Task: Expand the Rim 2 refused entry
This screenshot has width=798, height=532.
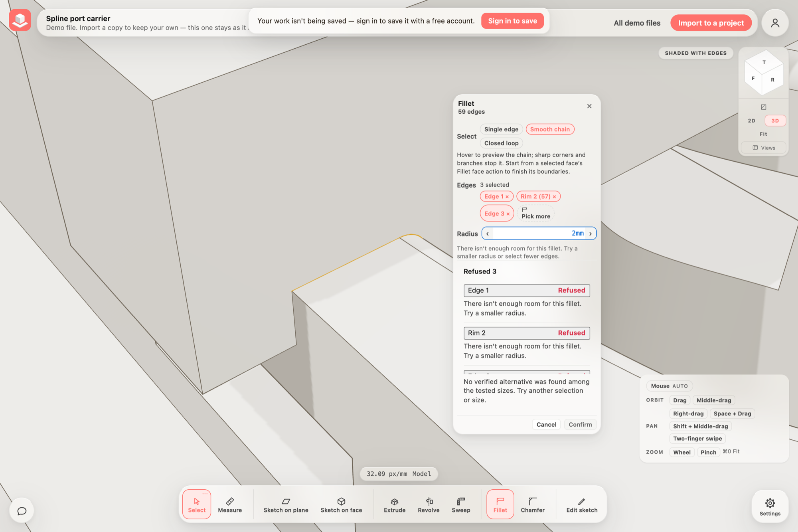Action: tap(527, 333)
